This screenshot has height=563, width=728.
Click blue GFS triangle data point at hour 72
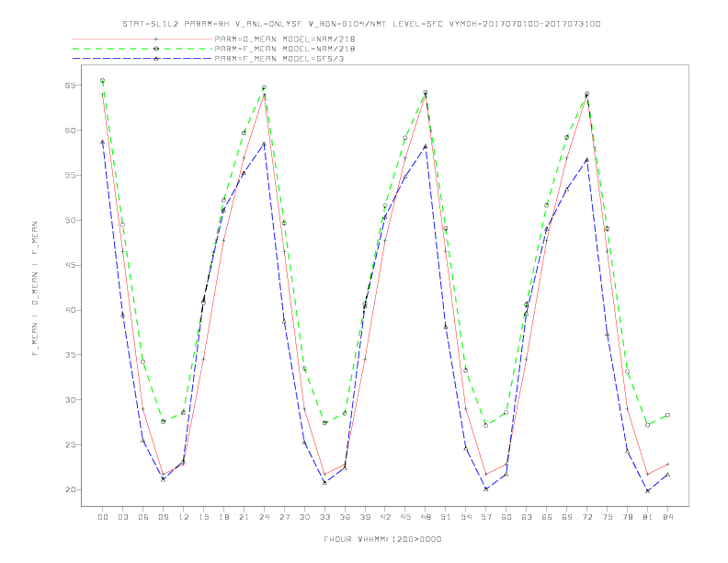tap(586, 160)
